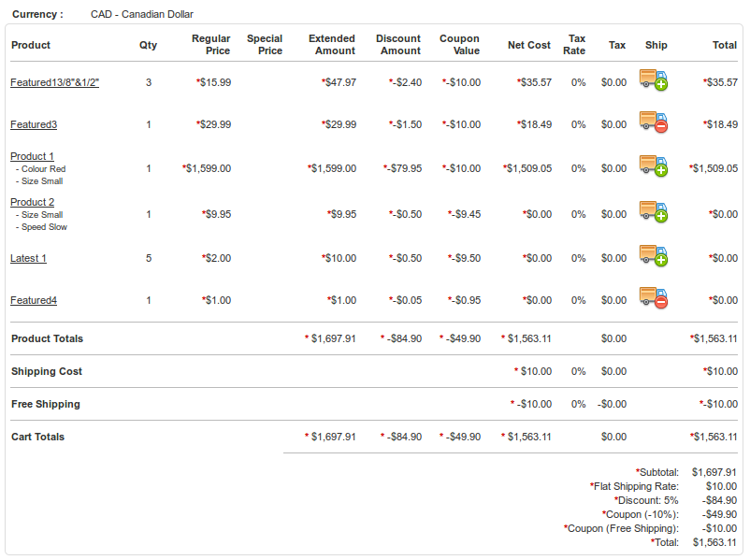750x560 pixels.
Task: Click the shipping truck icon for Product 1
Action: [653, 165]
